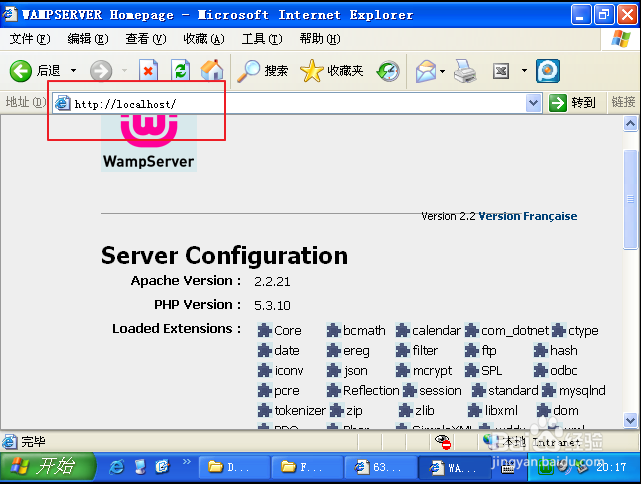
Task: Click the PHP version value 5.3.10
Action: coord(272,306)
